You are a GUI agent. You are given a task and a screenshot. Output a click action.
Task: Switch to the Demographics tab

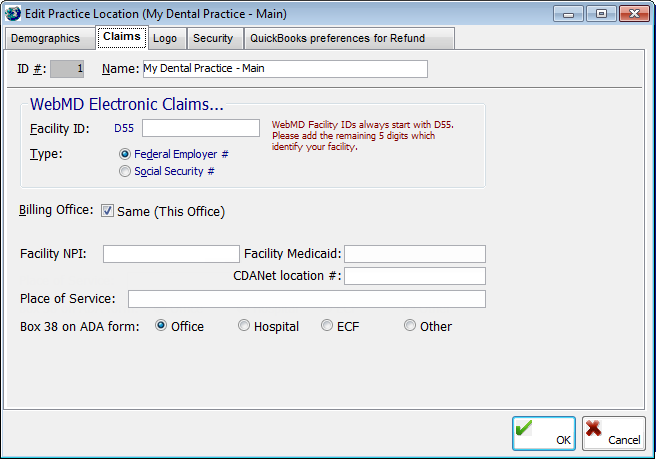(48, 38)
